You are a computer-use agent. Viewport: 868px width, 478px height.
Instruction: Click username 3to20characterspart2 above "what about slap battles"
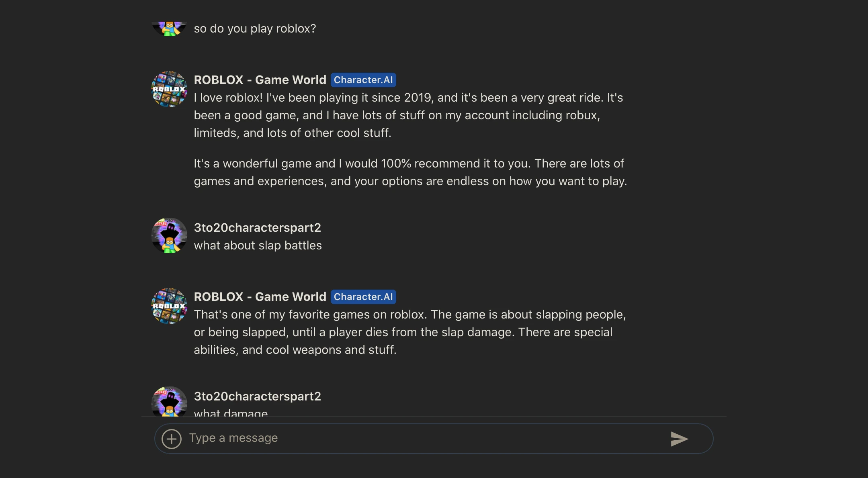point(257,228)
